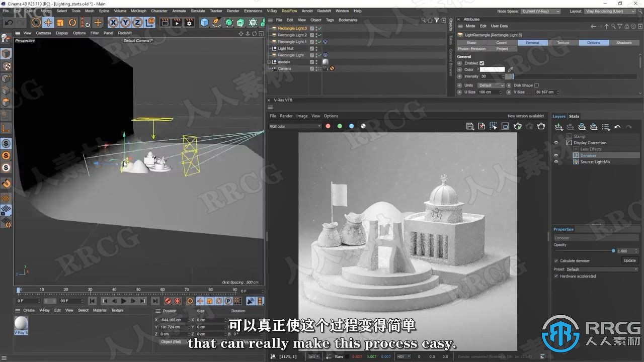Show green channel in VFB
Viewport: 644px width, 362px height.
[340, 126]
